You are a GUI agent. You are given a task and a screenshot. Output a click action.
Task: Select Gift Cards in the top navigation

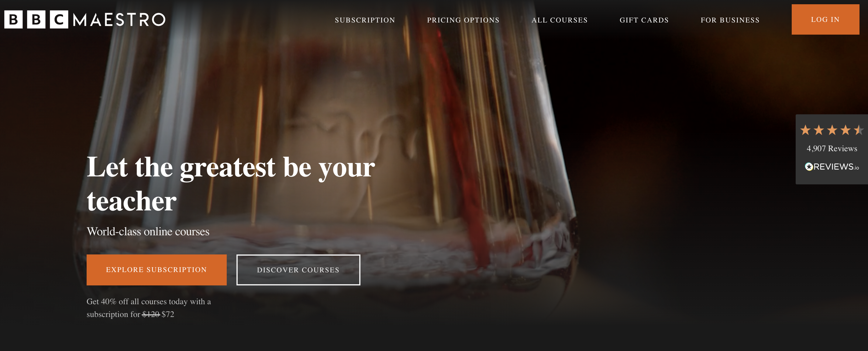pyautogui.click(x=644, y=20)
